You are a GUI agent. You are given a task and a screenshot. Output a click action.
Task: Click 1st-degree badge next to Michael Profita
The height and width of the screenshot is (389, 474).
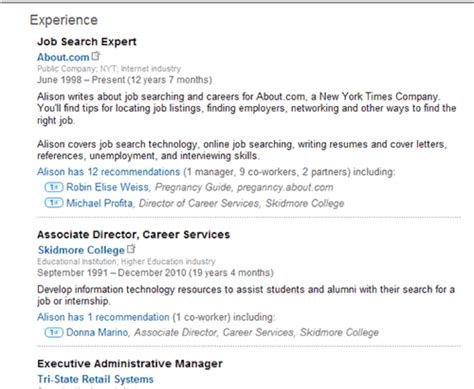coord(54,203)
